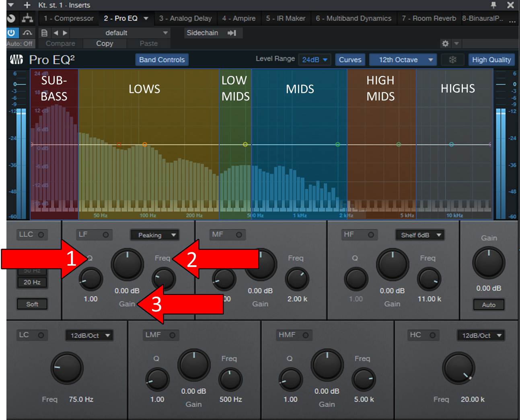Image resolution: width=520 pixels, height=420 pixels.
Task: Click the PreSonus logo in the Pro EQ header
Action: 16,59
